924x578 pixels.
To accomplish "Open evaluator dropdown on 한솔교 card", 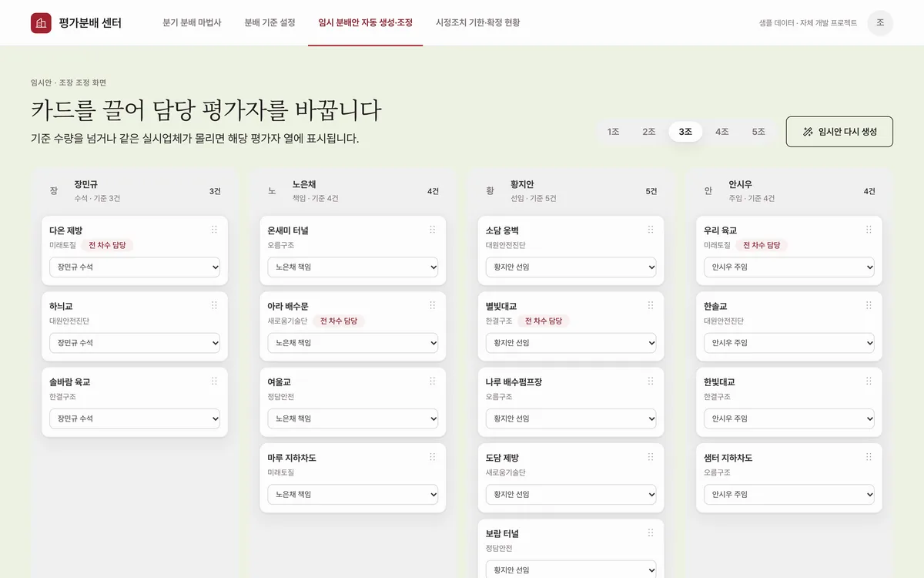I will click(x=789, y=343).
